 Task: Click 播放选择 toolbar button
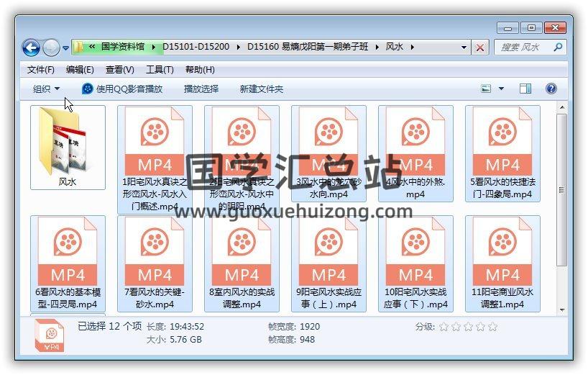coord(201,89)
